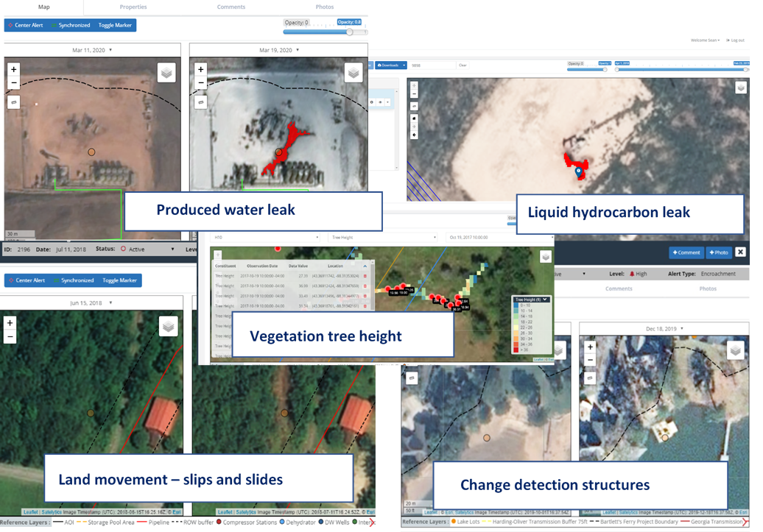Open layers control on tree height map

point(546,256)
